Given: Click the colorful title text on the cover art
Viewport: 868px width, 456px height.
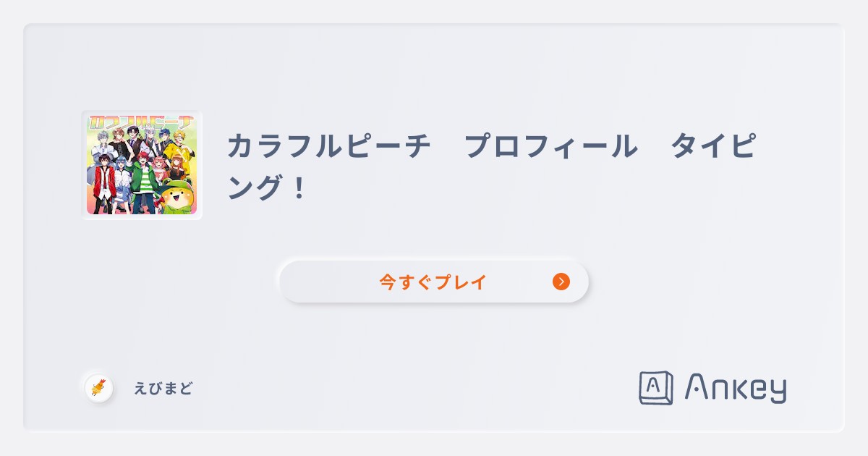Looking at the screenshot, I should point(142,123).
